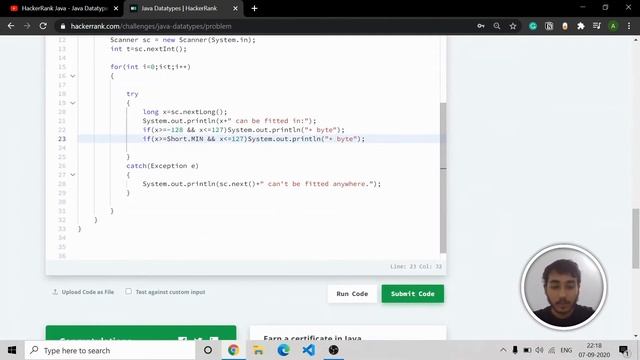Open Chrome from the taskbar
640x360 pixels.
[233, 350]
